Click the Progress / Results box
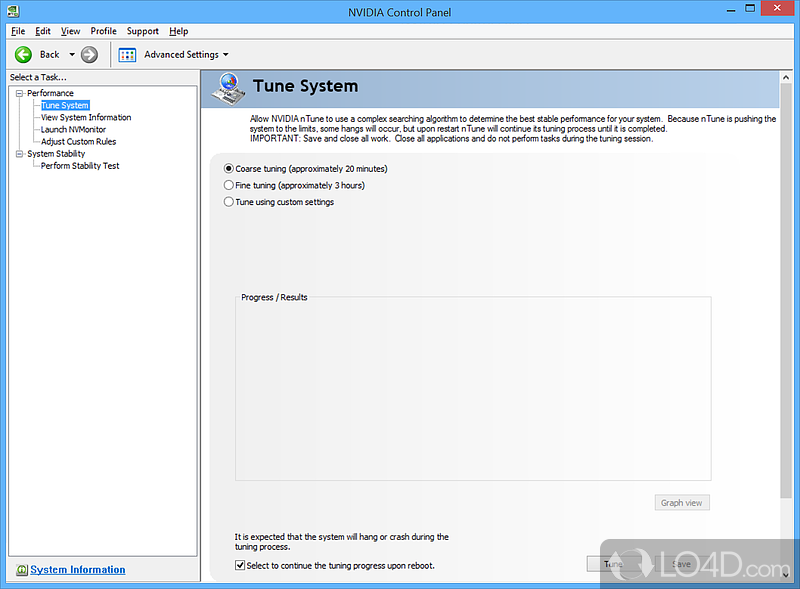The width and height of the screenshot is (800, 589). [473, 388]
